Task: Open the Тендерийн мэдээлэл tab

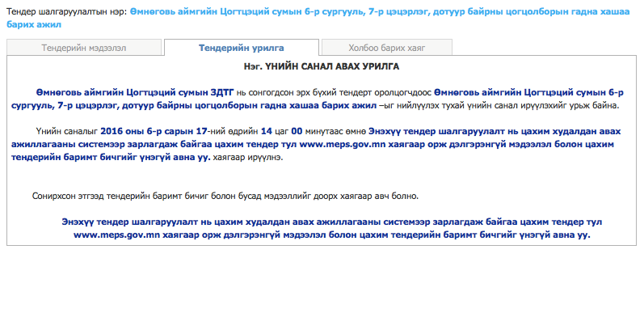Action: 84,48
